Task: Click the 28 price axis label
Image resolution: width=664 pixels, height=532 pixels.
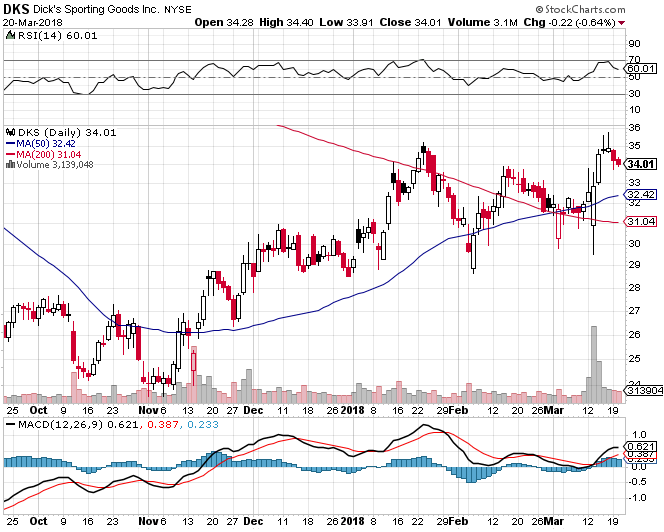Action: coord(634,288)
